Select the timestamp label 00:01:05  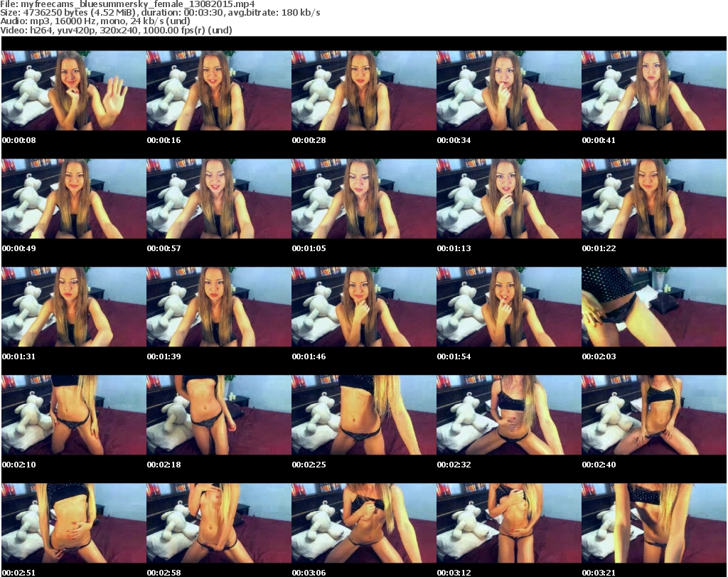(x=309, y=248)
